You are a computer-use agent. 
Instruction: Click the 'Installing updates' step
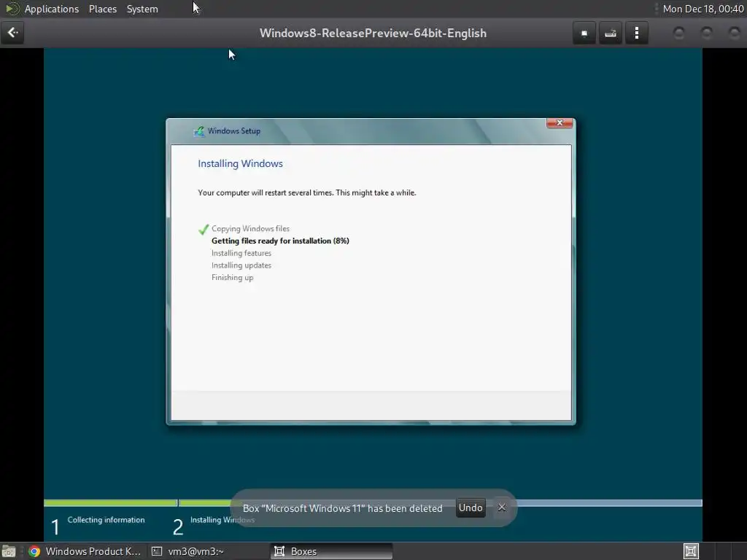241,265
